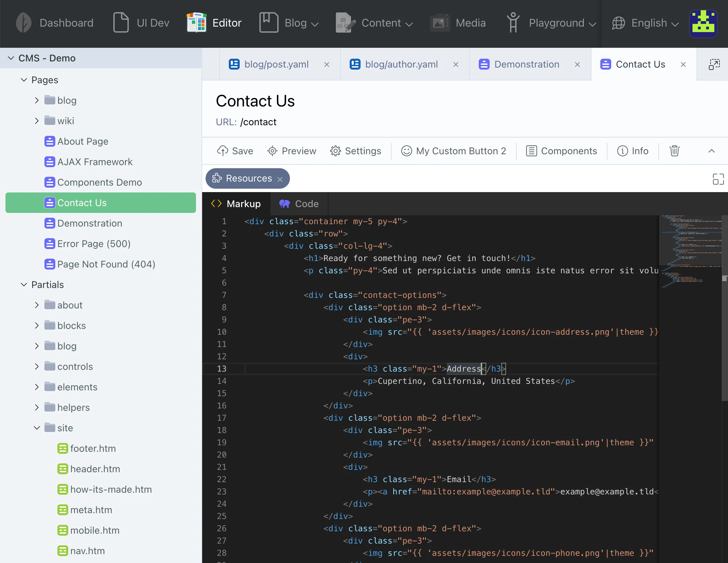Collapse the Pages tree node
Viewport: 728px width, 563px height.
click(x=24, y=80)
